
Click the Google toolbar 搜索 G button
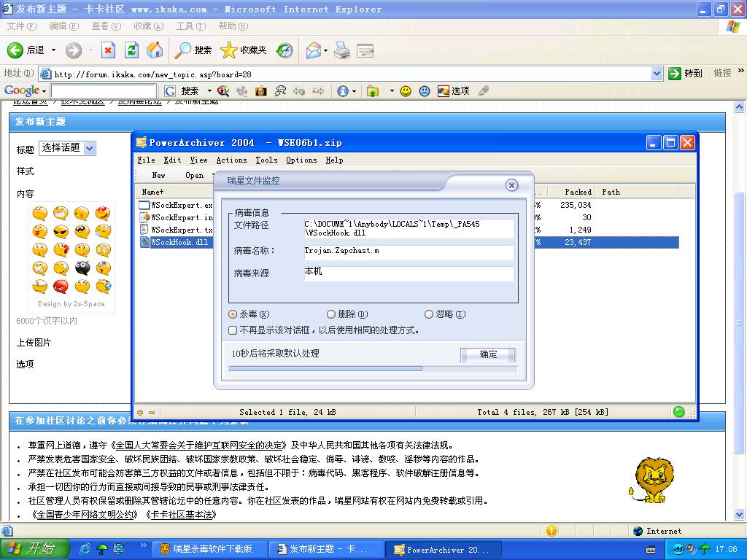click(x=182, y=90)
